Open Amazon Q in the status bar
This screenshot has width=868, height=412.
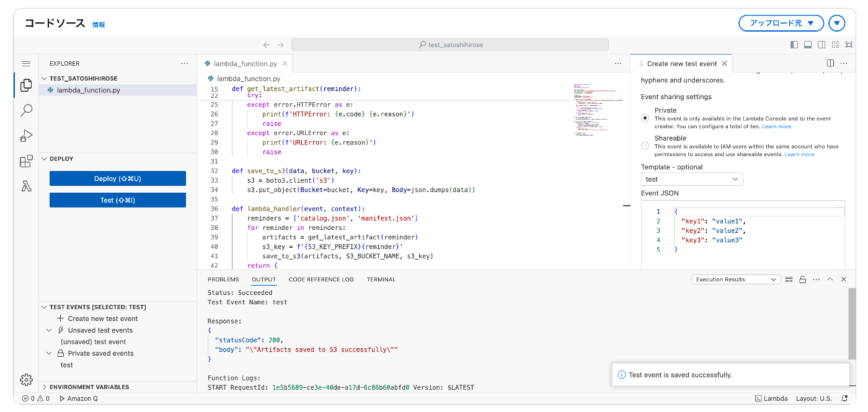(79, 398)
